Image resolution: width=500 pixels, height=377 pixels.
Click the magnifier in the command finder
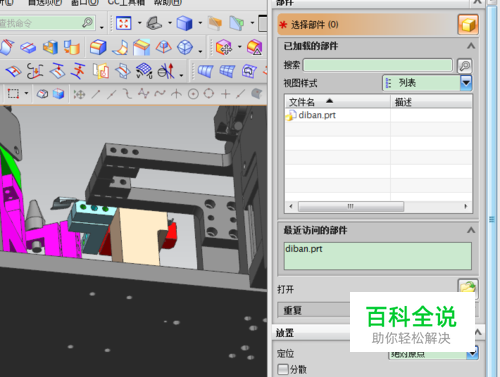[87, 23]
